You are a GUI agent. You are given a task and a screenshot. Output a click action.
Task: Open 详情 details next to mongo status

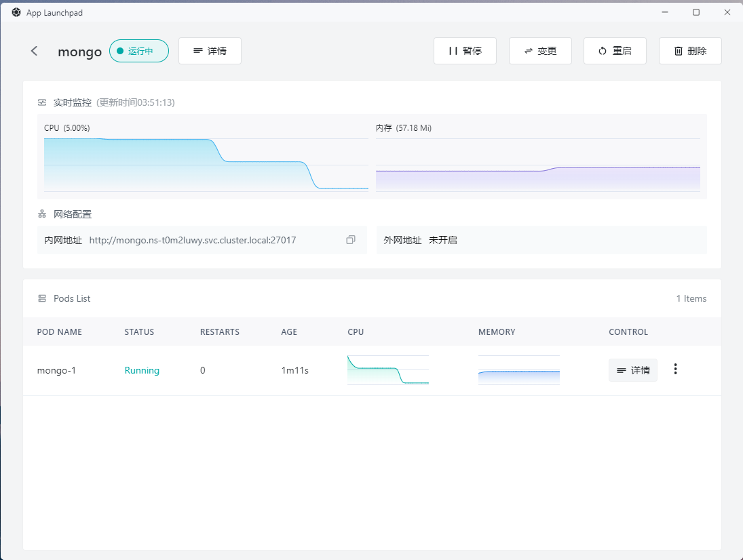coord(210,51)
